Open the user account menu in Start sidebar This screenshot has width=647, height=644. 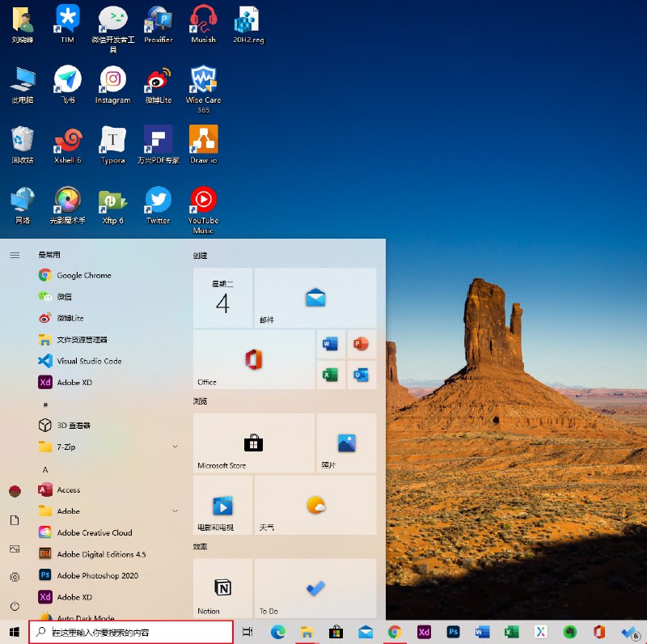coord(13,491)
